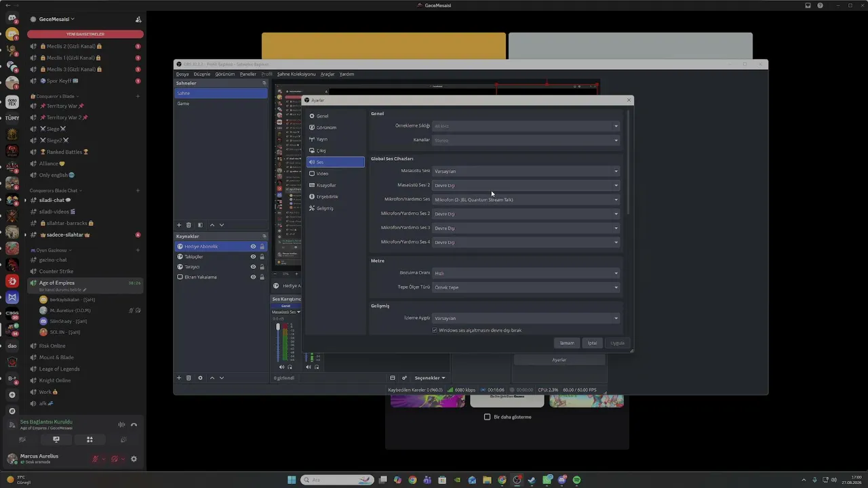Open Seçenekler dropdown button in OBS
The width and height of the screenshot is (868, 488).
point(430,378)
